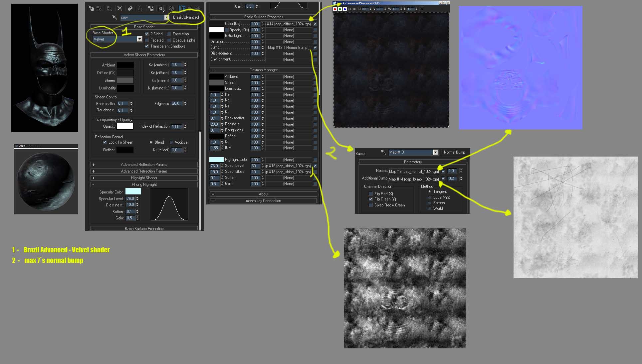Click the UV button in Cropping/Placement window
The width and height of the screenshot is (642, 364).
click(x=421, y=9)
